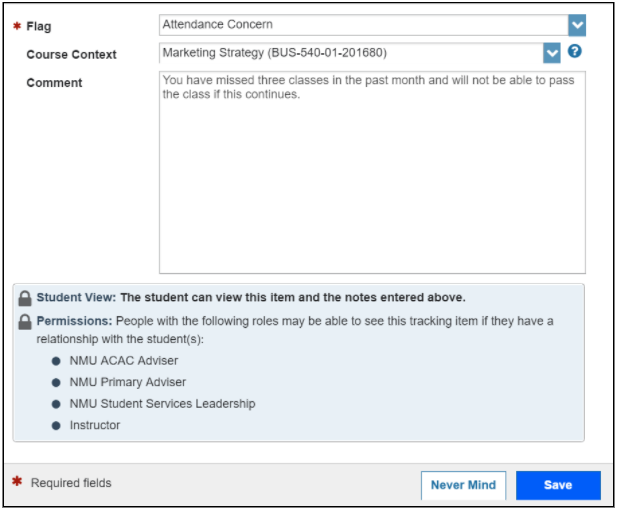Click the NMU Student Services Leadership role
The image size is (618, 508).
coord(162,404)
